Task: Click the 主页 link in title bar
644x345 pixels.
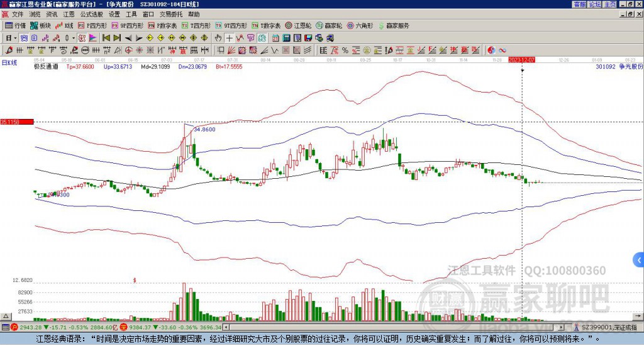Action: tap(610, 4)
